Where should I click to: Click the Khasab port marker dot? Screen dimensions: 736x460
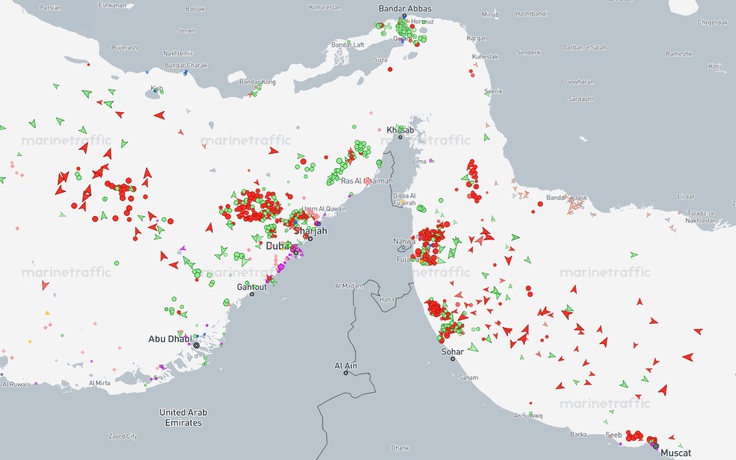pos(400,137)
